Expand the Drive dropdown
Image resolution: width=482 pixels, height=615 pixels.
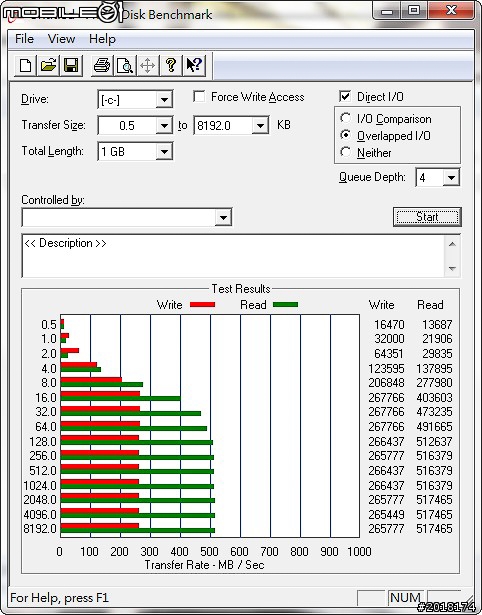[x=164, y=100]
